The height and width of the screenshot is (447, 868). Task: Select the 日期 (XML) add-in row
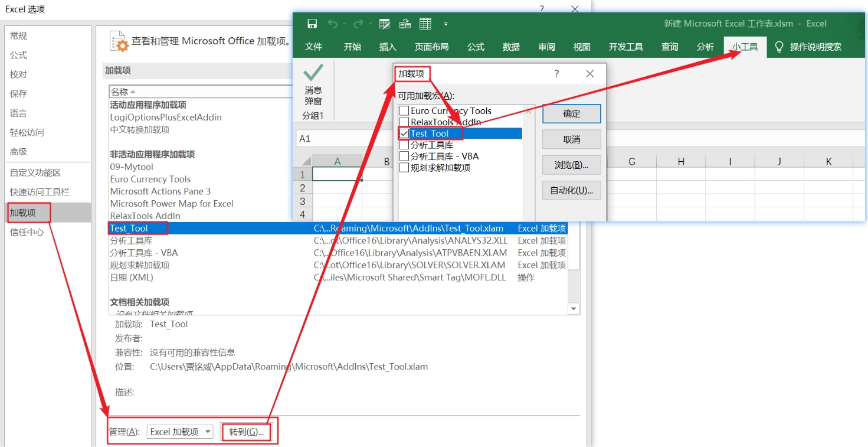pyautogui.click(x=338, y=278)
